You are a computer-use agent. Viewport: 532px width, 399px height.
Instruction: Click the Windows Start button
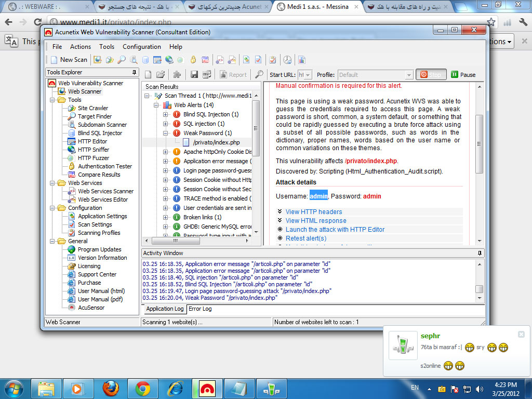[14, 389]
